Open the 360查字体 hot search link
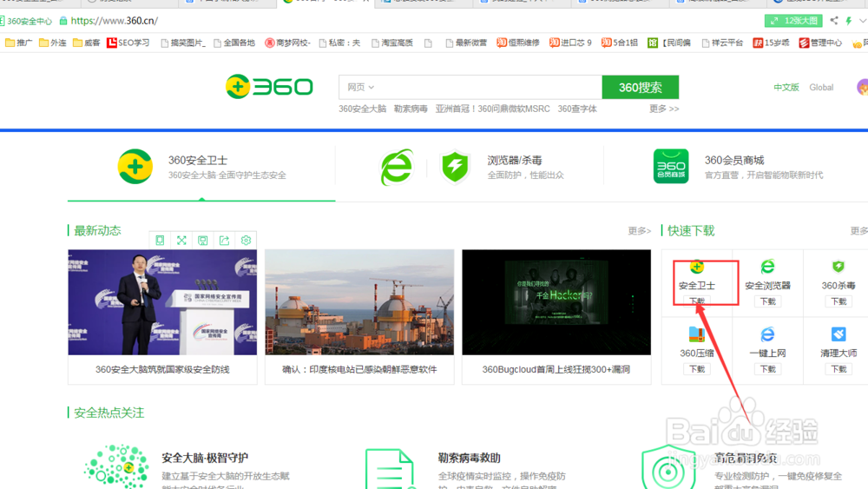868x489 pixels. click(x=577, y=109)
